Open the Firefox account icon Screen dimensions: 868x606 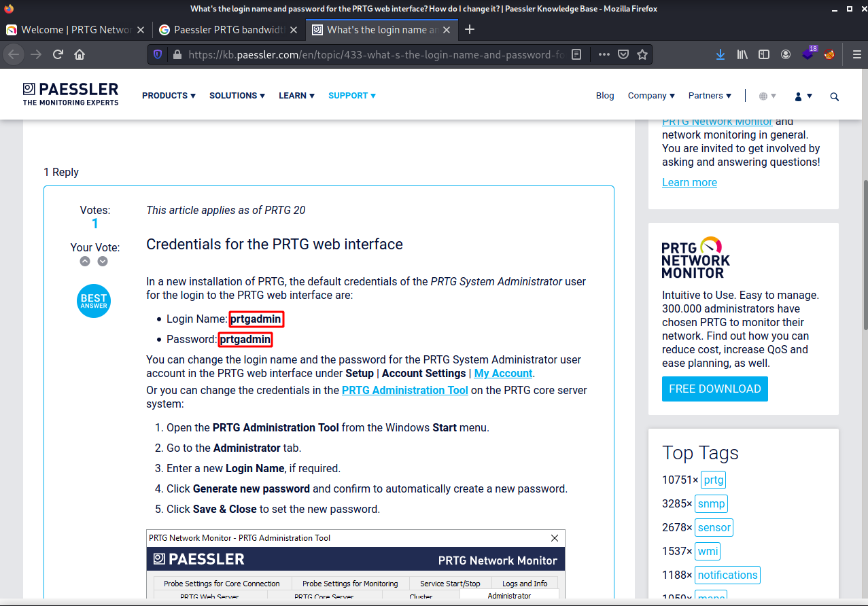pos(786,54)
